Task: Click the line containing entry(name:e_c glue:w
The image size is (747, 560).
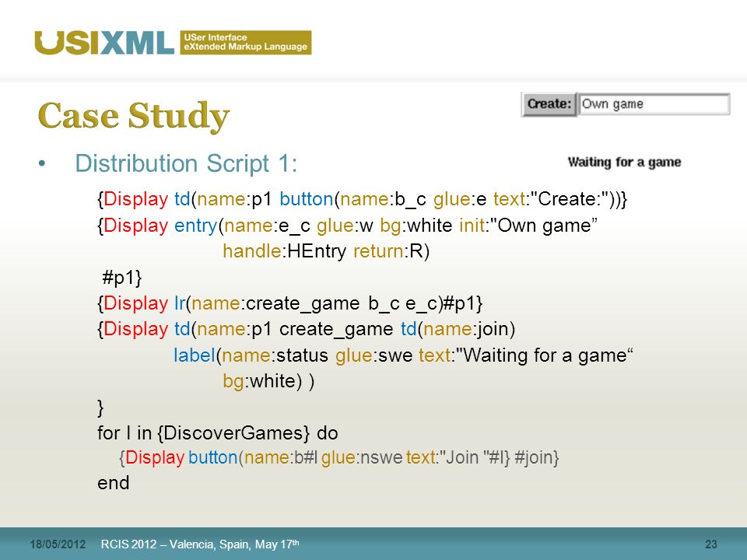Action: tap(347, 226)
